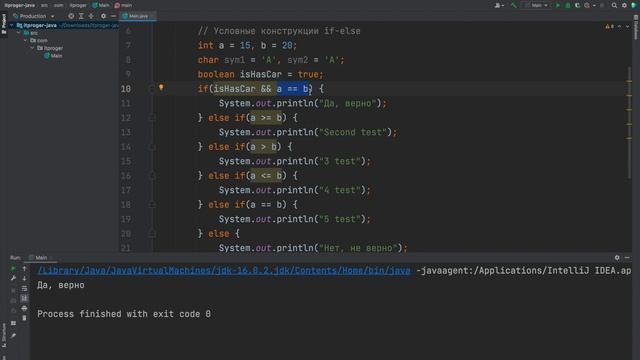Collapse the itproger-java project root node

click(x=12, y=25)
